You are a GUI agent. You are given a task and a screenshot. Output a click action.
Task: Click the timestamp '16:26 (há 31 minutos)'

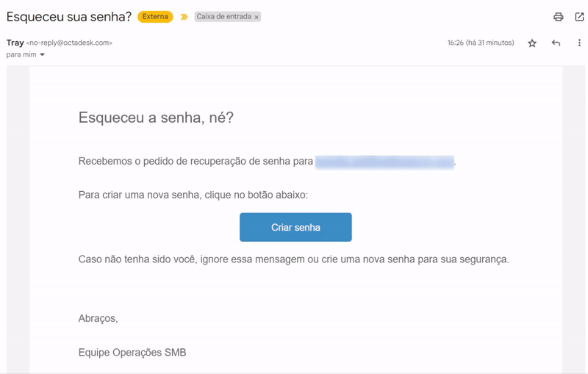coord(481,43)
